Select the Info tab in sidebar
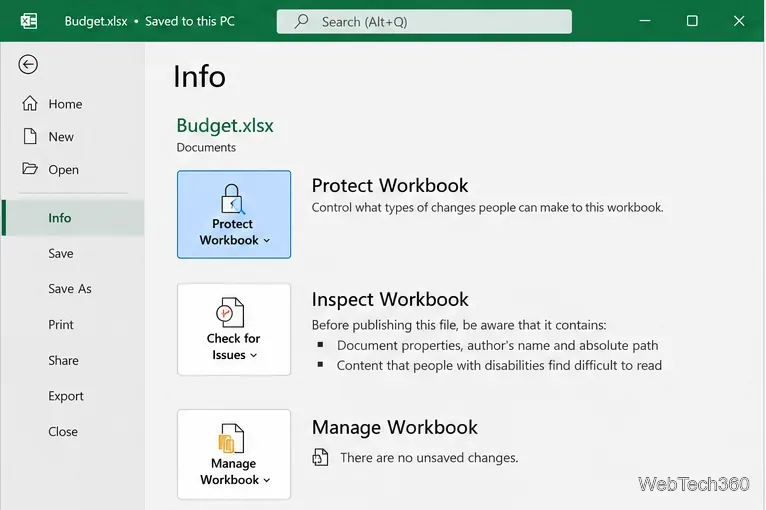Screen dimensions: 766x510 coord(73,218)
